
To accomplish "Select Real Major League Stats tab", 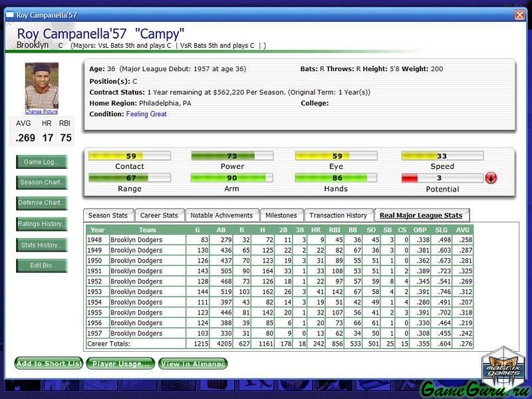I will click(x=422, y=215).
